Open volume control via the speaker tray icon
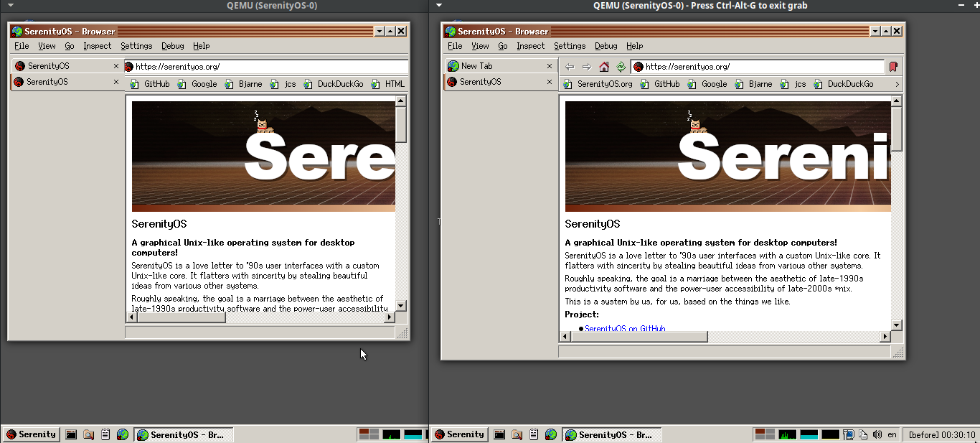This screenshot has height=443, width=980. coord(877,434)
